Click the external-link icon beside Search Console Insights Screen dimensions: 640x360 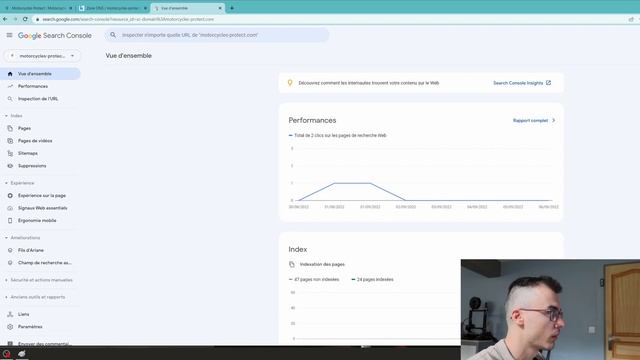549,83
